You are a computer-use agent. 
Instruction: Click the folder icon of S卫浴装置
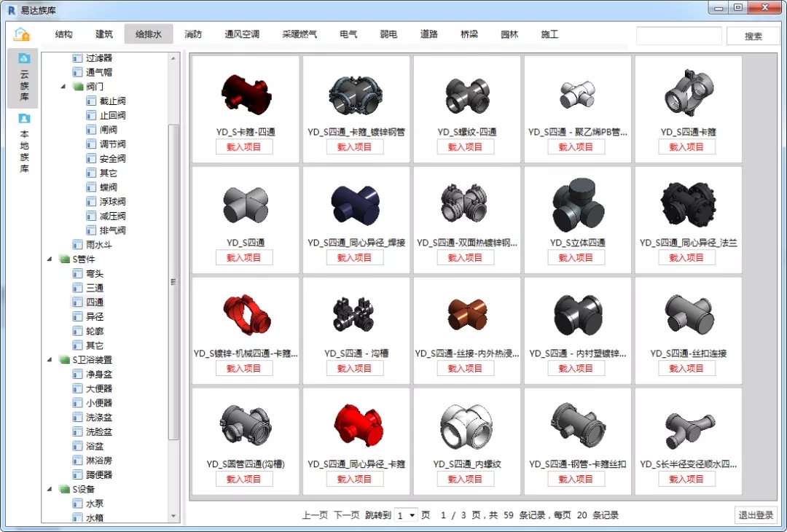64,360
